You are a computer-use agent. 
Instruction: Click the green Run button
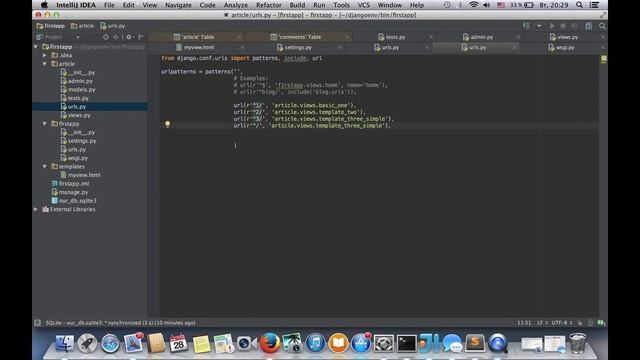pyautogui.click(x=552, y=26)
